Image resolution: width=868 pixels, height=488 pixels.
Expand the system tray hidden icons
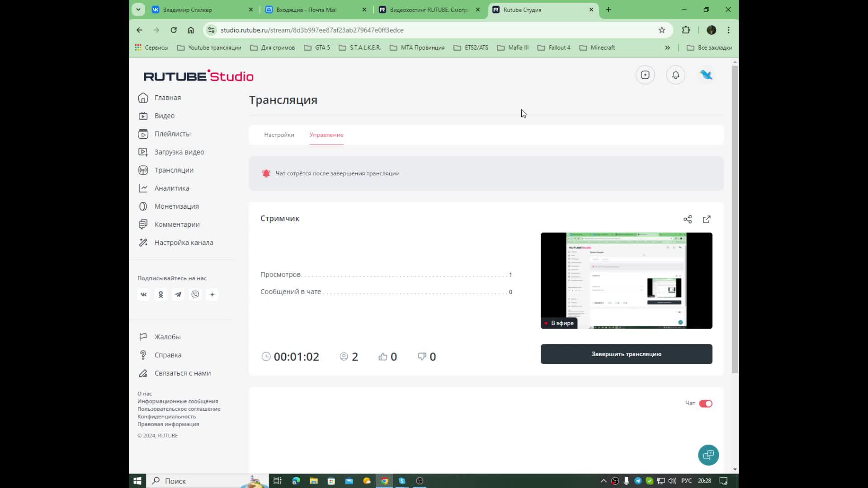click(603, 481)
